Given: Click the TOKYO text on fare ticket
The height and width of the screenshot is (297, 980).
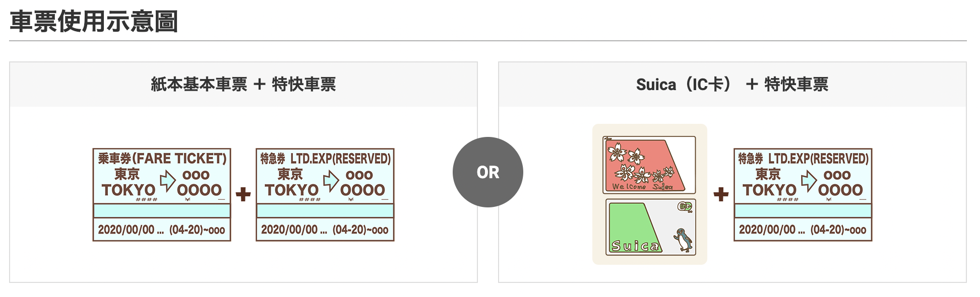Looking at the screenshot, I should coord(129,190).
